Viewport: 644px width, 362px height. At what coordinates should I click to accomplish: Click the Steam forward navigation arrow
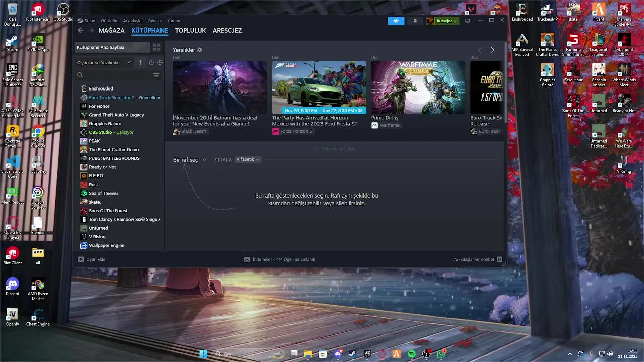91,30
